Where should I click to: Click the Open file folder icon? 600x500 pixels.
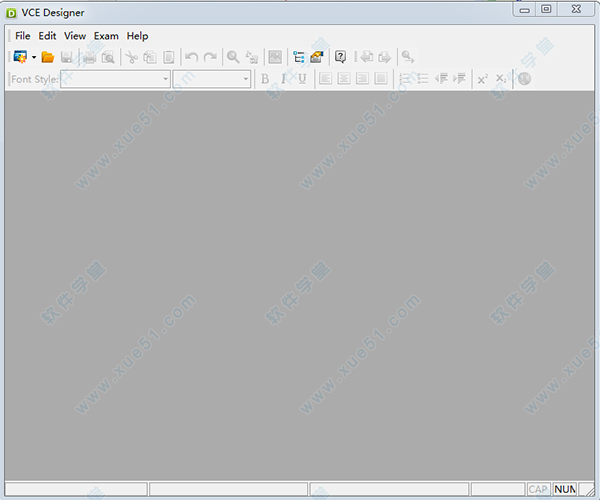[x=48, y=57]
